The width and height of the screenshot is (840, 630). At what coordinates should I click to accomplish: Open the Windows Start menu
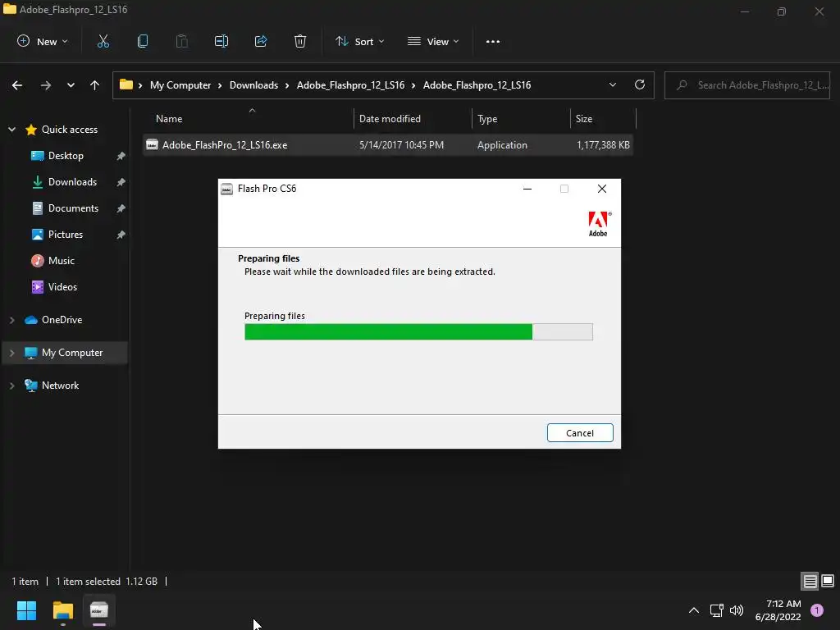26,610
